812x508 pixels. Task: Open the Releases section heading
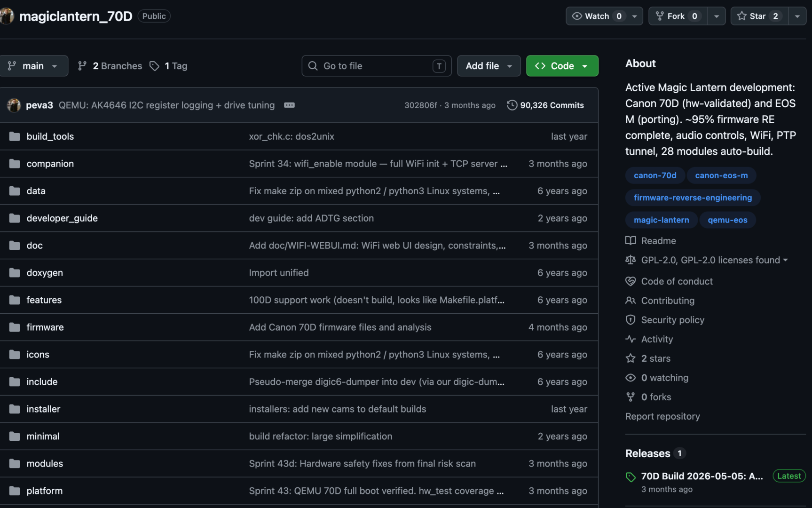coord(647,453)
